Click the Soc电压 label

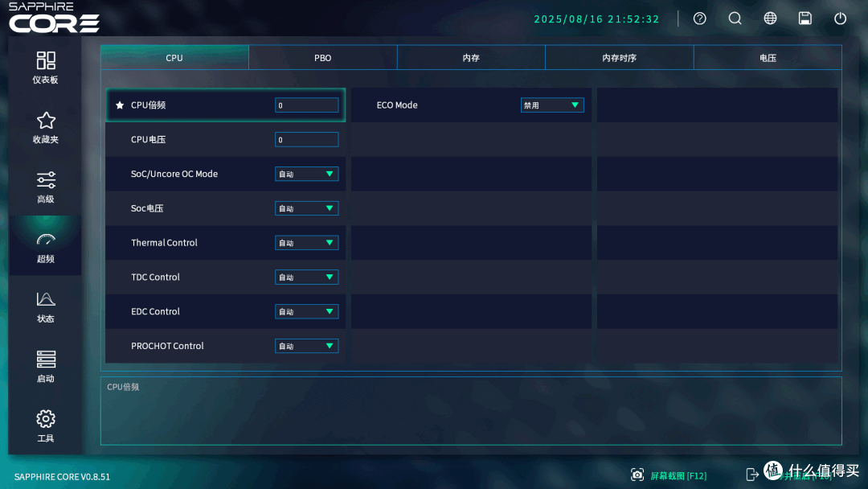click(x=147, y=208)
